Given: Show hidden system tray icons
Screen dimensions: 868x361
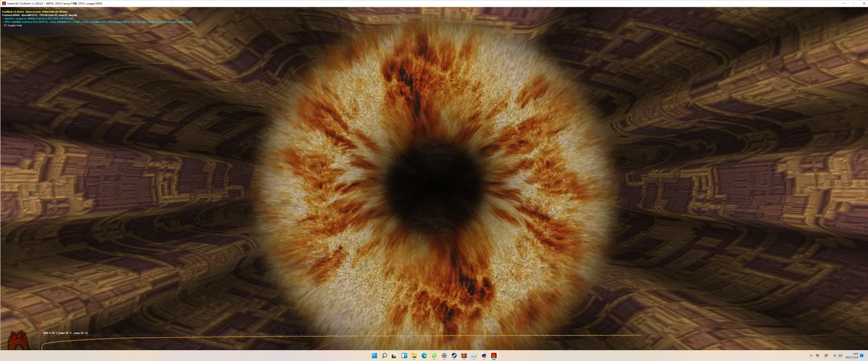Looking at the screenshot, I should click(x=811, y=356).
